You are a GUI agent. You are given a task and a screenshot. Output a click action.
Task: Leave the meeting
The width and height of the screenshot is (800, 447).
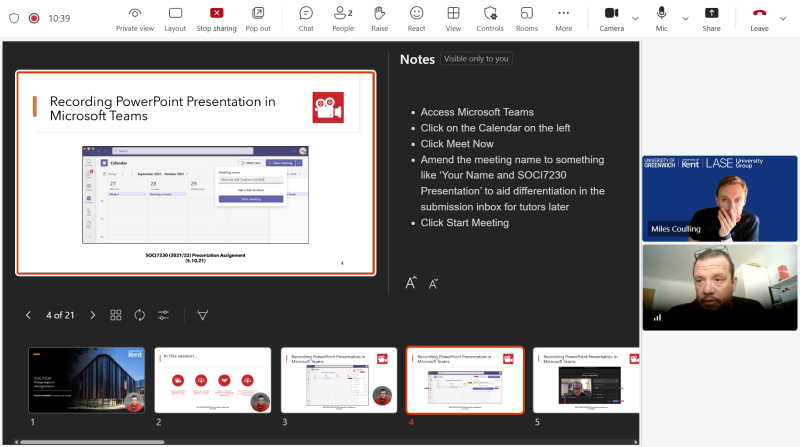(759, 19)
